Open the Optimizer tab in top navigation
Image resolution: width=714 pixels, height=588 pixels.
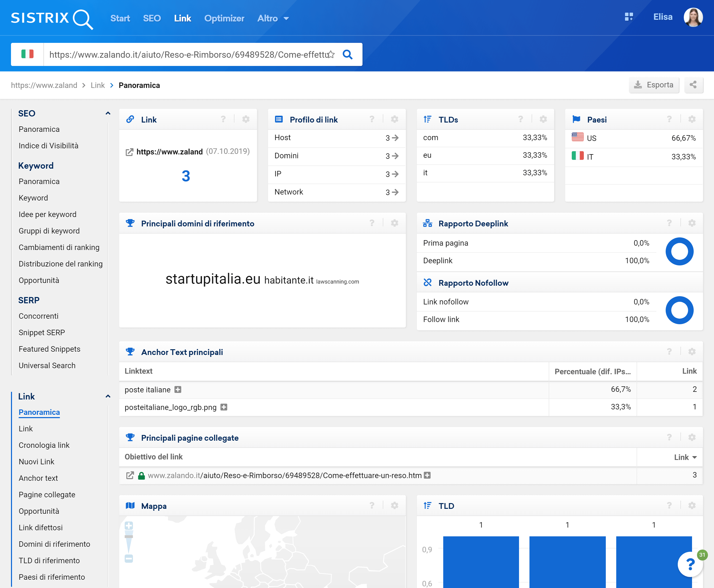224,18
